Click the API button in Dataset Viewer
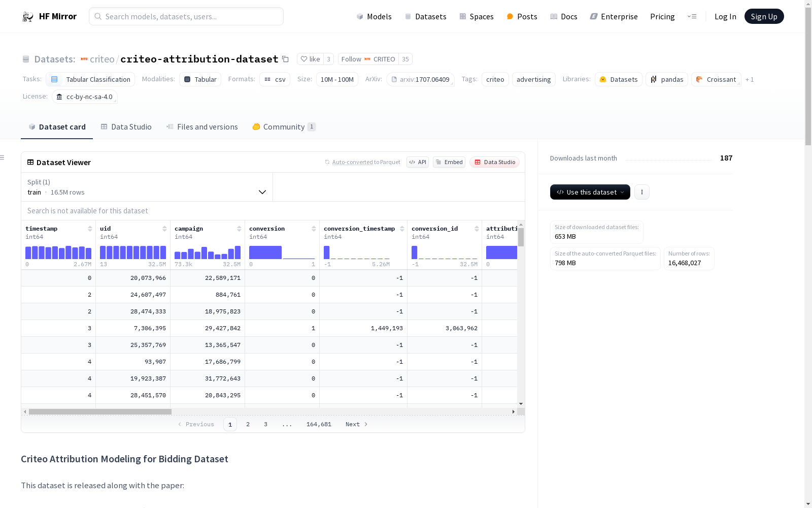Screen dimensions: 812x508 click(x=418, y=162)
